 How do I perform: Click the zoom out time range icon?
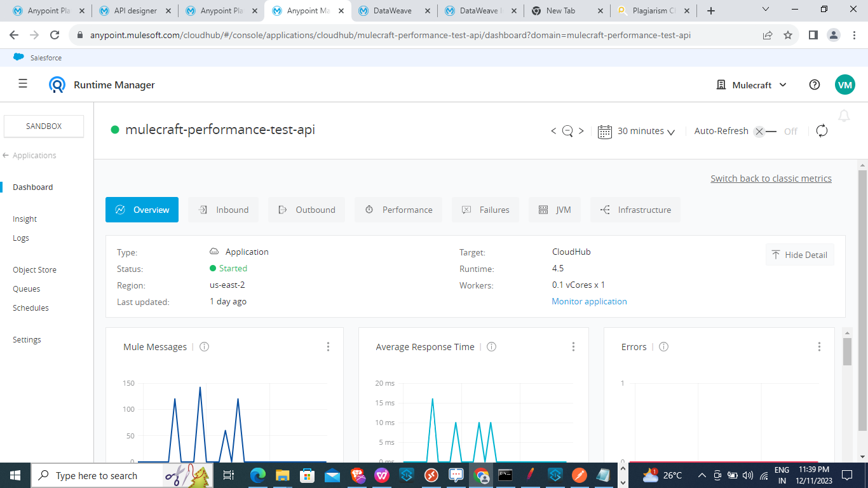[x=567, y=131]
